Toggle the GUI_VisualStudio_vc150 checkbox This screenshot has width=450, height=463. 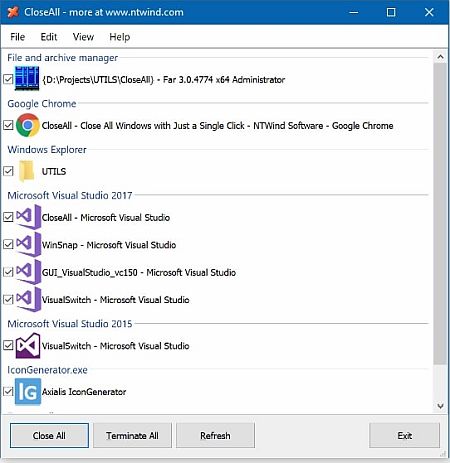pos(8,272)
